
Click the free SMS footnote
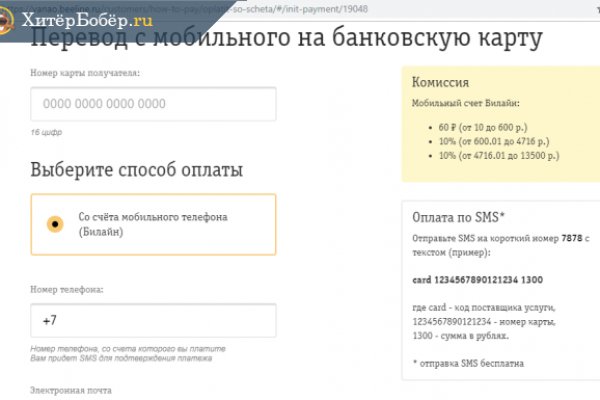coord(468,363)
